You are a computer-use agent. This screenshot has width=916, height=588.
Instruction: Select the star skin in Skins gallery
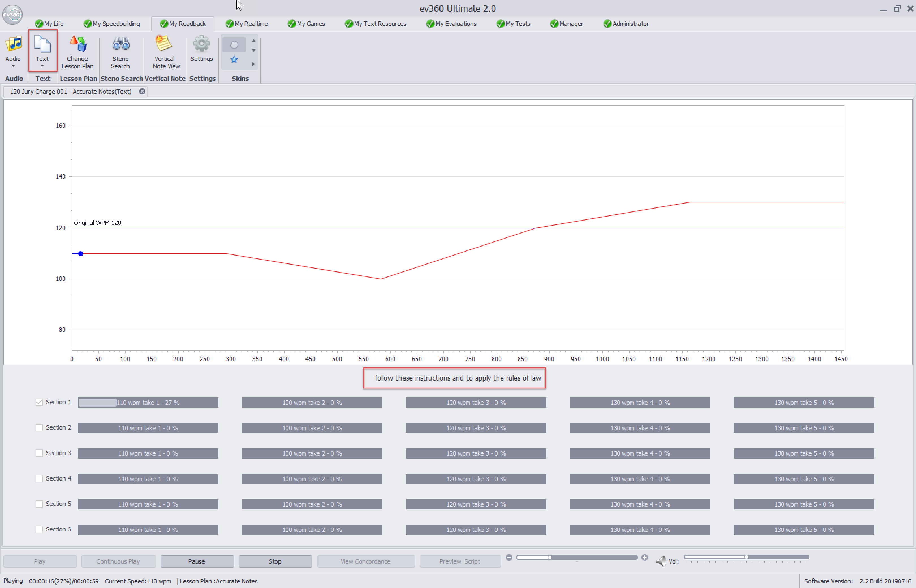point(234,60)
